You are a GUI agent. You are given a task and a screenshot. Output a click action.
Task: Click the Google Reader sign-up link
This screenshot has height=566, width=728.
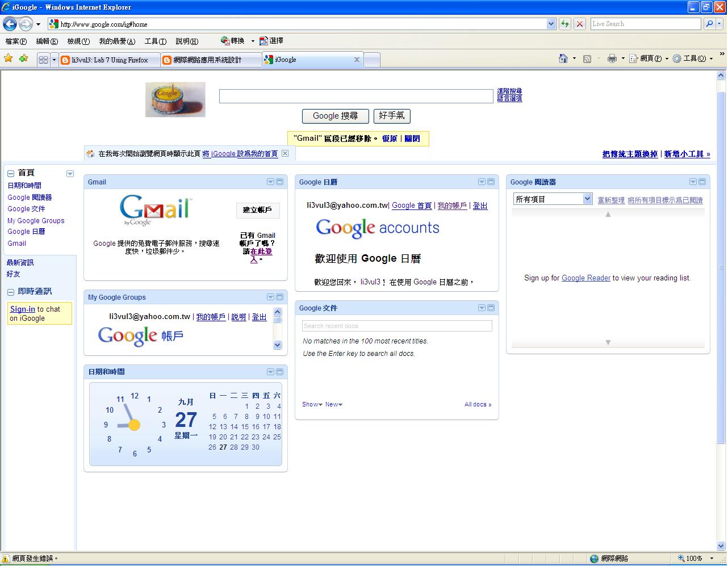click(x=586, y=278)
